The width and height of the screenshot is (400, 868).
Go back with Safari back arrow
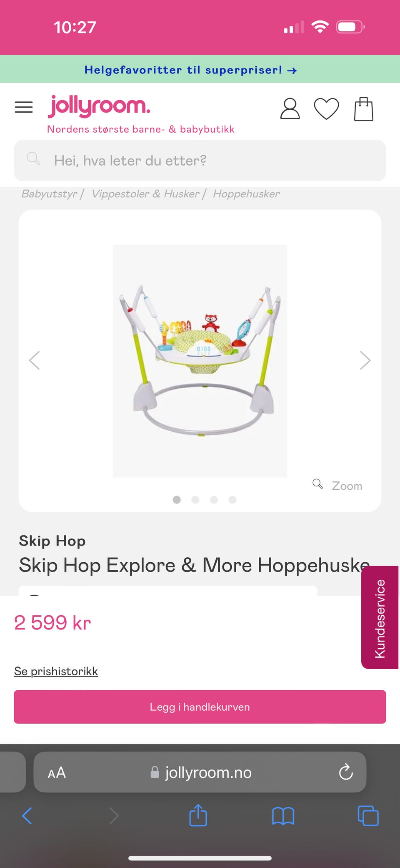[27, 816]
